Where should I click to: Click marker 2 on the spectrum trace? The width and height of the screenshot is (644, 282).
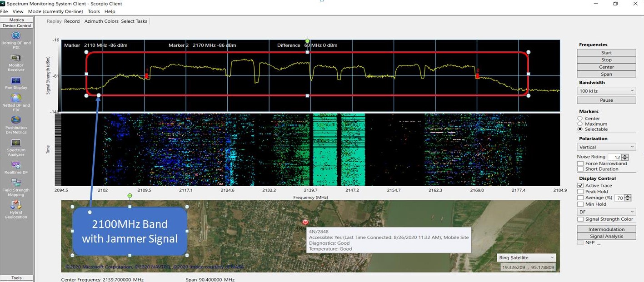pyautogui.click(x=478, y=75)
